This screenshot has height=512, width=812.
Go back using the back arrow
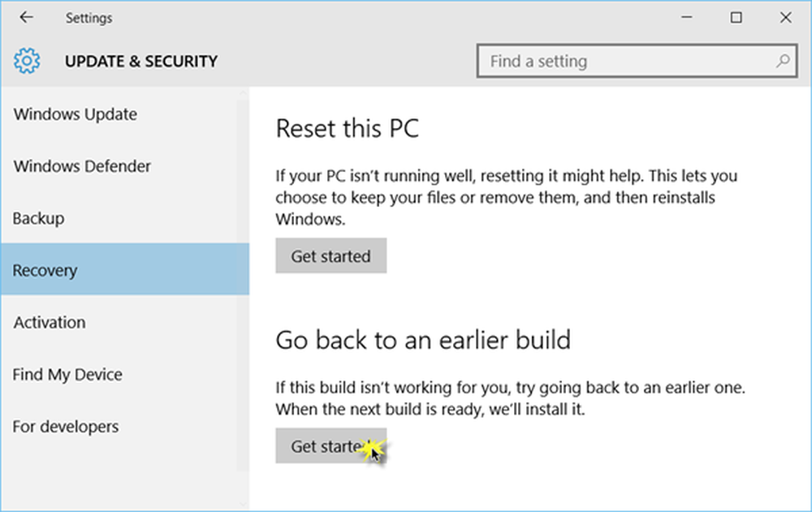click(x=26, y=18)
